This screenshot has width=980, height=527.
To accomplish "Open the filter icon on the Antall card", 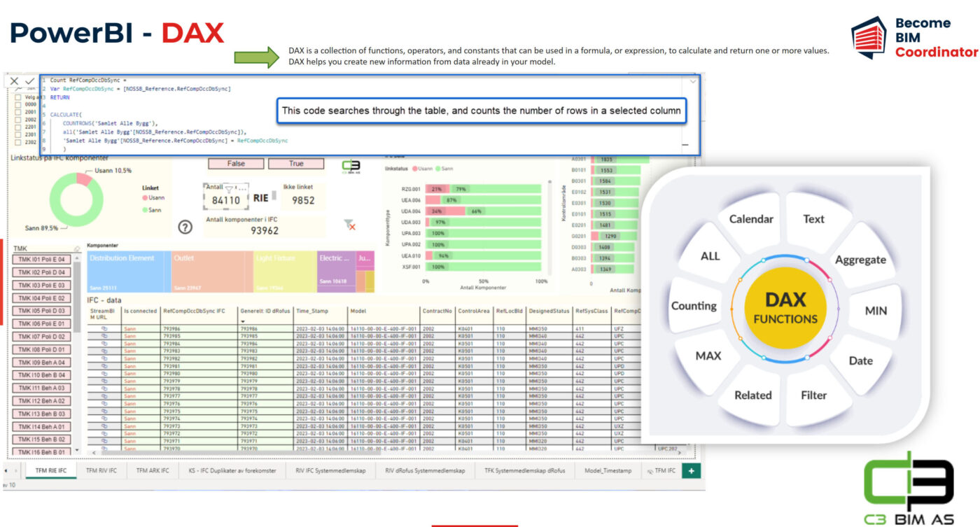I will pyautogui.click(x=228, y=189).
